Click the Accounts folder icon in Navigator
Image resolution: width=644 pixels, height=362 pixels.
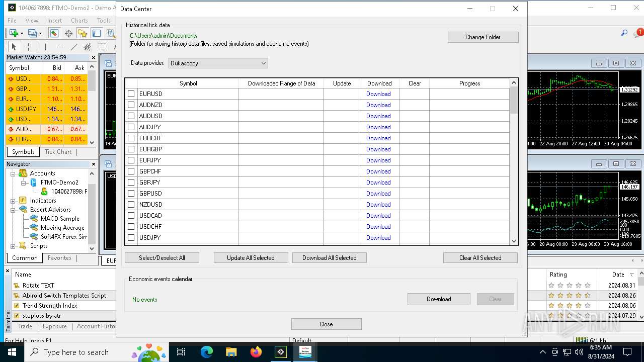coord(23,173)
